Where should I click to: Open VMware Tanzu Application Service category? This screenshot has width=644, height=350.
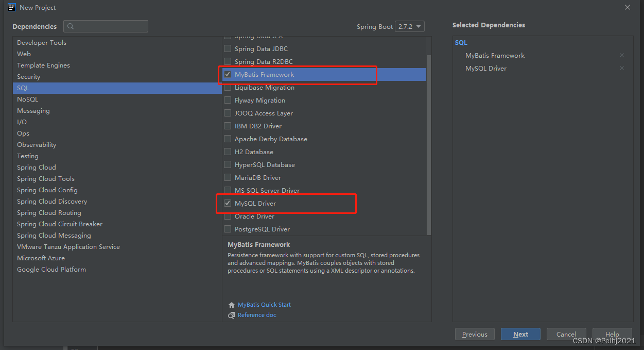(117, 246)
